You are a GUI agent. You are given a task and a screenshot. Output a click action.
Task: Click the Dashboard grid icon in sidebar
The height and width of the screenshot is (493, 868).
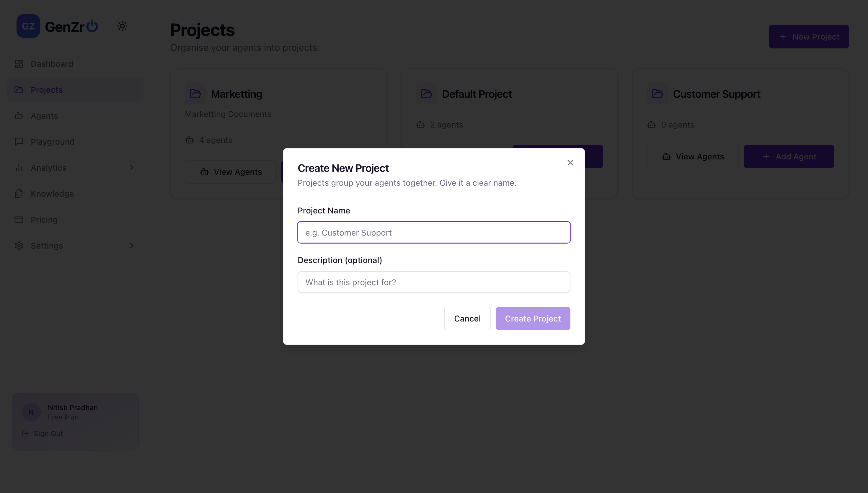click(x=19, y=64)
